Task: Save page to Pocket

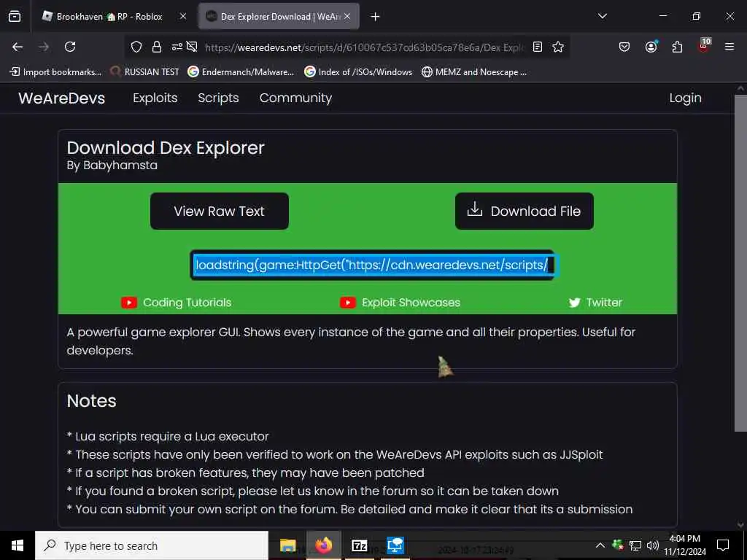Action: (x=624, y=47)
